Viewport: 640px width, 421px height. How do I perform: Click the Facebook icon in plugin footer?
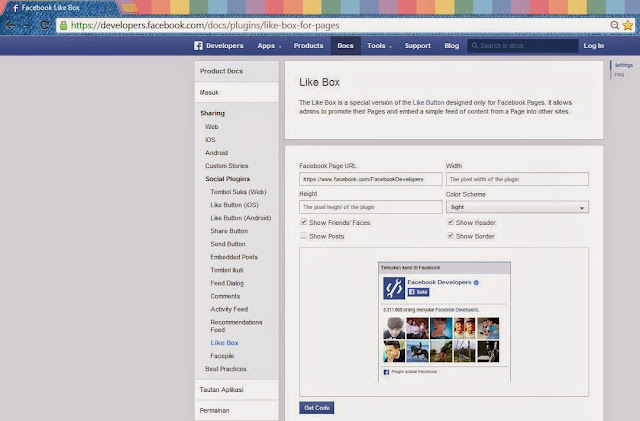[x=386, y=372]
